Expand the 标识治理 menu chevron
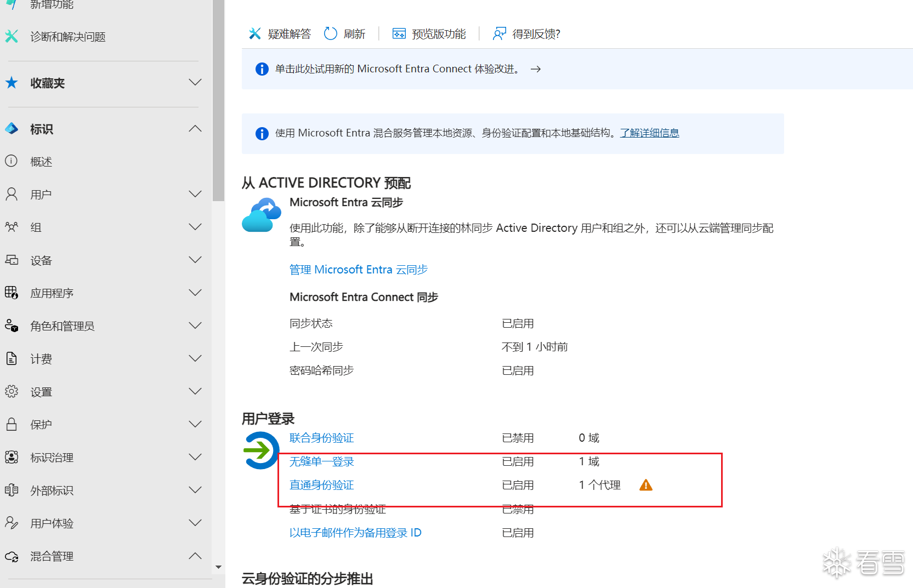Screen dimensions: 913x588 click(195, 457)
